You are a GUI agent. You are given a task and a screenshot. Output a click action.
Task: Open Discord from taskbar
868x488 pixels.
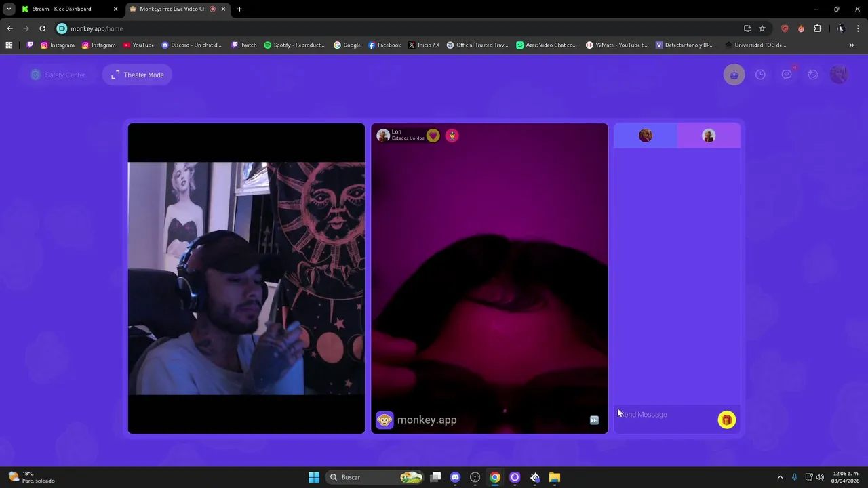tap(455, 477)
